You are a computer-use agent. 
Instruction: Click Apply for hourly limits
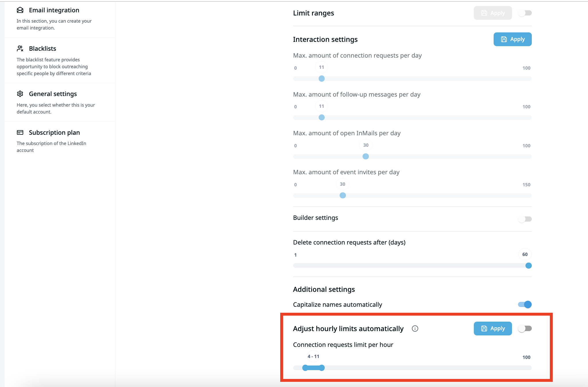[492, 329]
